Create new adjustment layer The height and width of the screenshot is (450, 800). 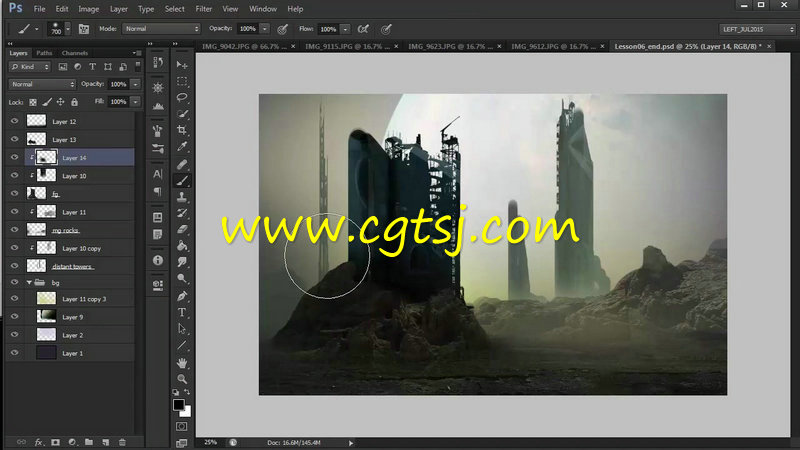point(72,442)
